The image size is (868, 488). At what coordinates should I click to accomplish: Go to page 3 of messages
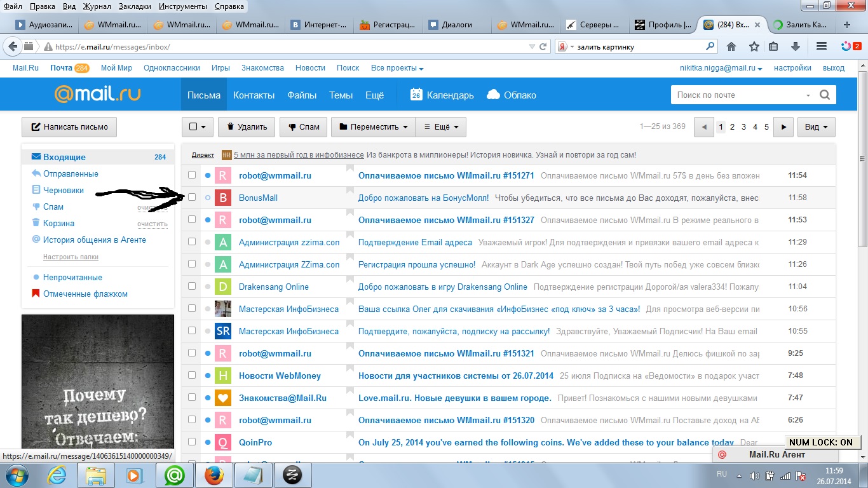click(x=743, y=127)
